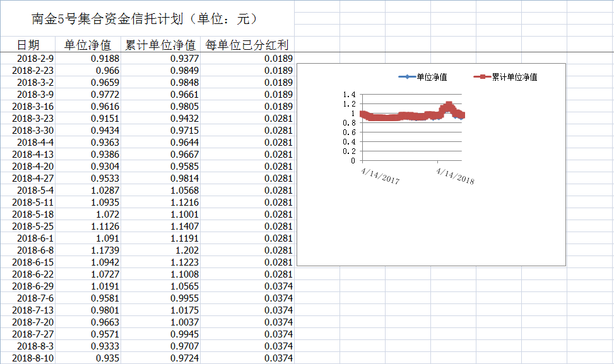Viewport: 614px width, 364px height.
Task: Select unit net value cell 1.1126
Action: click(88, 226)
